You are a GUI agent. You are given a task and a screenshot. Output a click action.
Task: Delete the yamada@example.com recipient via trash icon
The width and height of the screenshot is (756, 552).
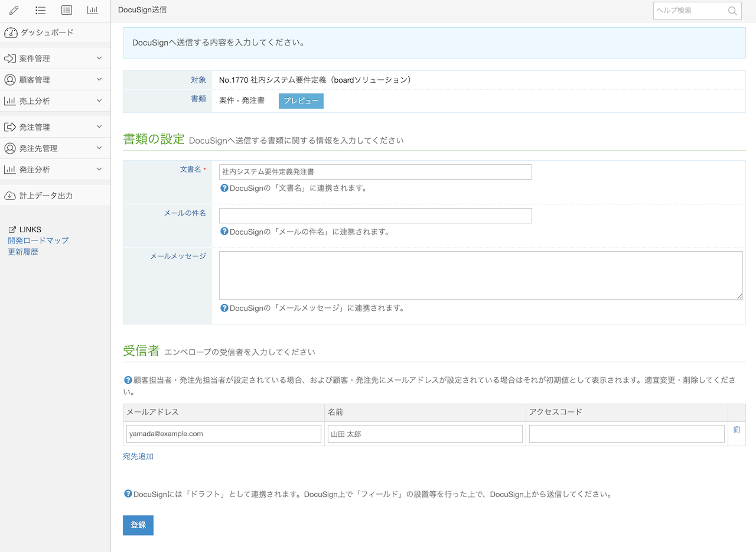737,430
